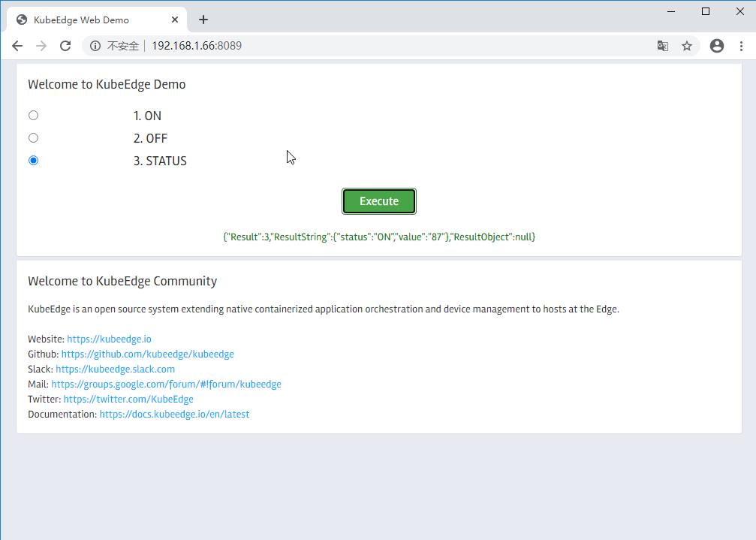
Task: Open the KubeEdge Slack link
Action: tap(115, 370)
